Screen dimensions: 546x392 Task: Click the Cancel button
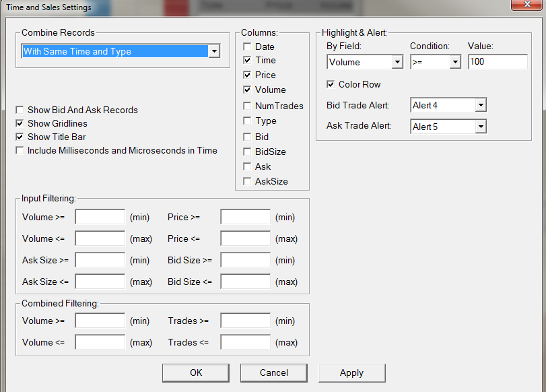point(274,373)
